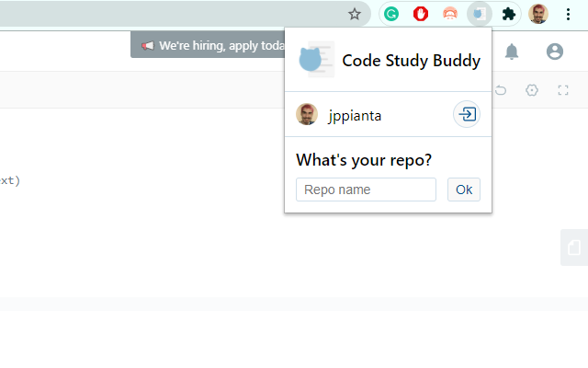Click the Repo name input field

(366, 190)
